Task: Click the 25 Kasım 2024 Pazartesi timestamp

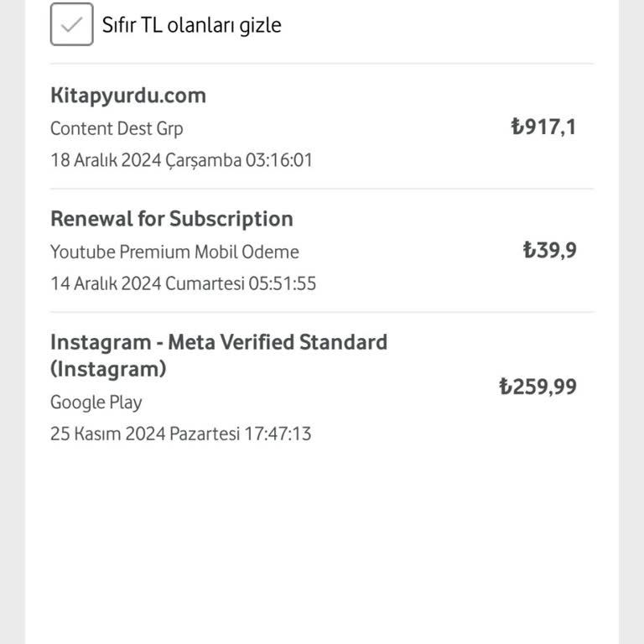Action: 180,434
